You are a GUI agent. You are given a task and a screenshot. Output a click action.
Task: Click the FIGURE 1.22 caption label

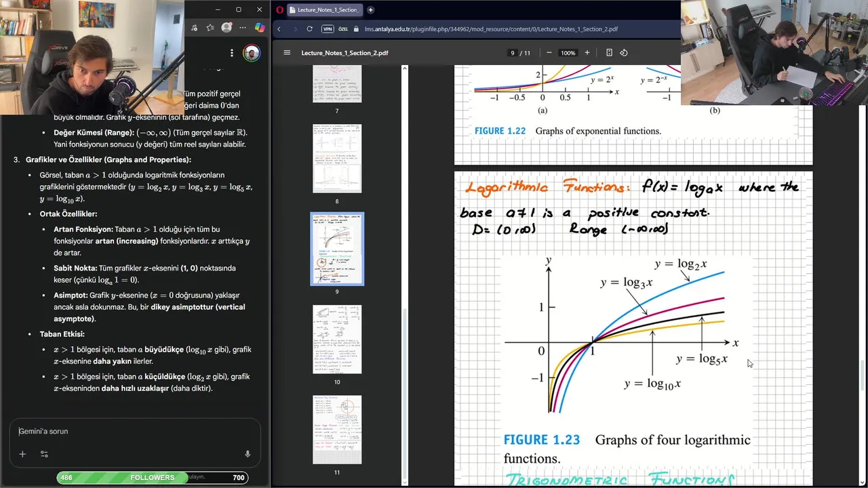[500, 131]
